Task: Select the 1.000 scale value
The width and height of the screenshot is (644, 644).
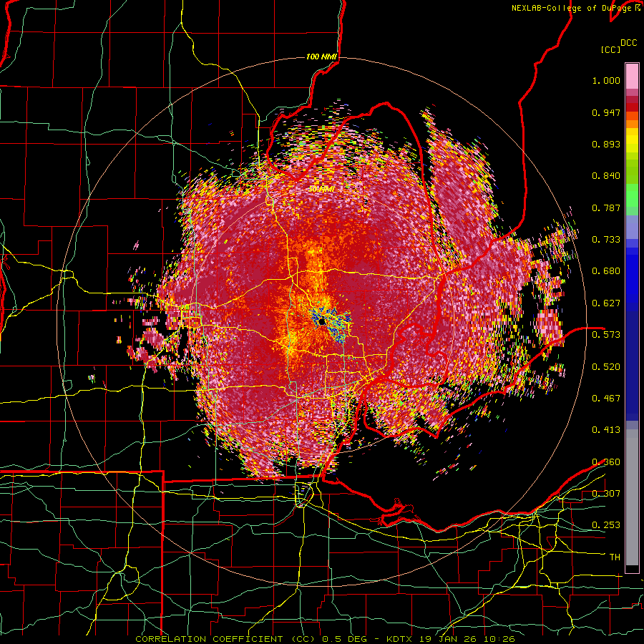Action: (x=606, y=80)
